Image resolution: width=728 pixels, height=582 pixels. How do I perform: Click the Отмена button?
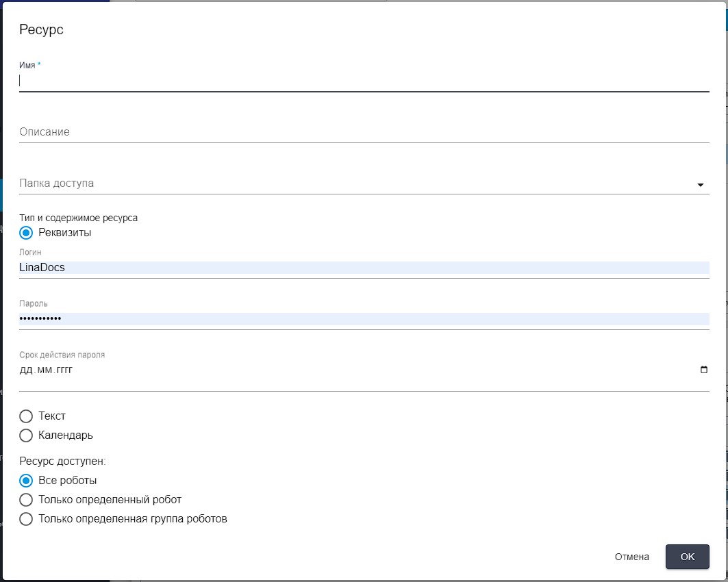pyautogui.click(x=631, y=557)
